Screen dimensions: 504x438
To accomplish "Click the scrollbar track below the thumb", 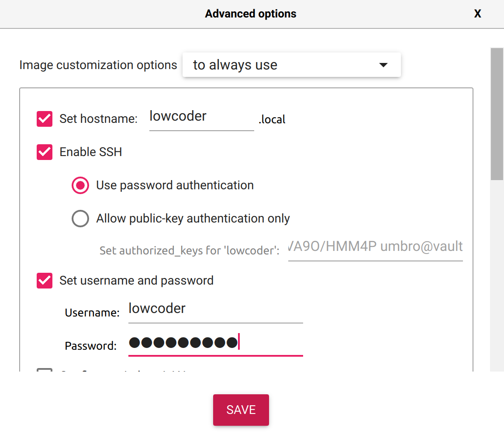I will point(497,275).
